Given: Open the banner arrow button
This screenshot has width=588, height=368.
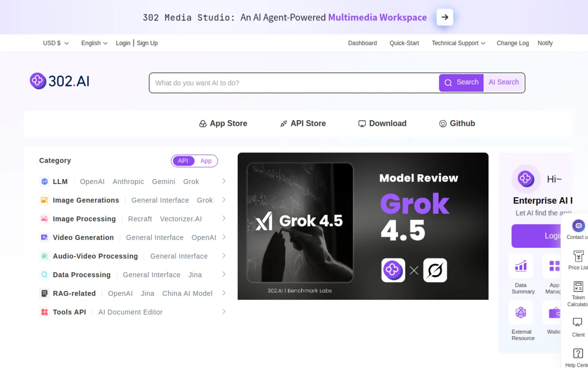Looking at the screenshot, I should point(445,17).
